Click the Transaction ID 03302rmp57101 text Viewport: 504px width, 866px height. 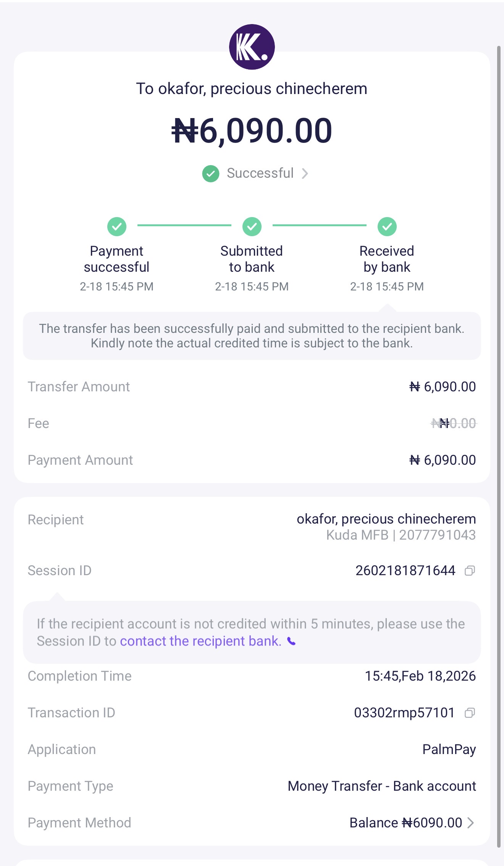click(404, 713)
